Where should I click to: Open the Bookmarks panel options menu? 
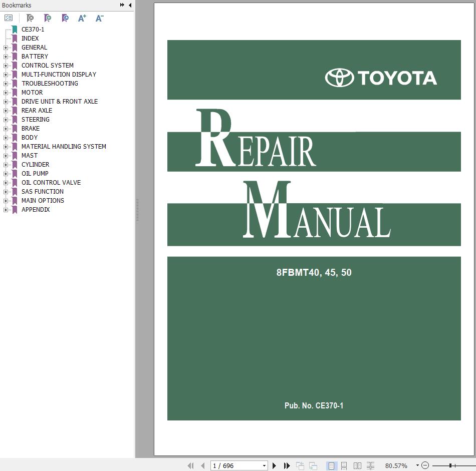[x=8, y=18]
